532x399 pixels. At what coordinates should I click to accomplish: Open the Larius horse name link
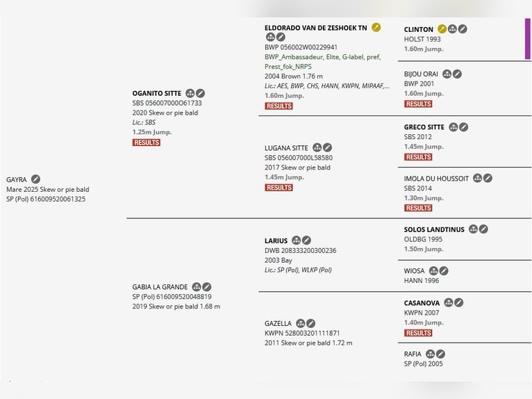coord(276,241)
